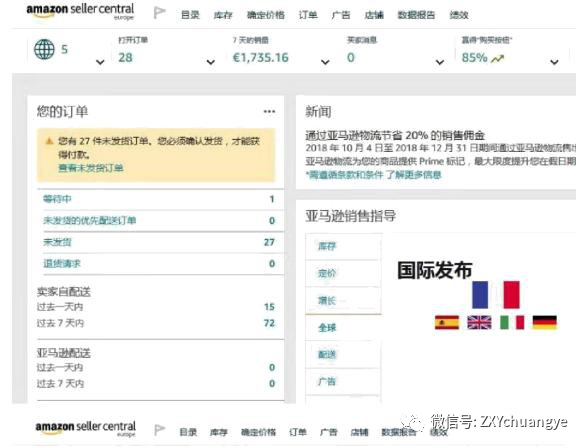Click the 库存 item in bottom navigation bar
This screenshot has height=448, width=586.
click(219, 432)
